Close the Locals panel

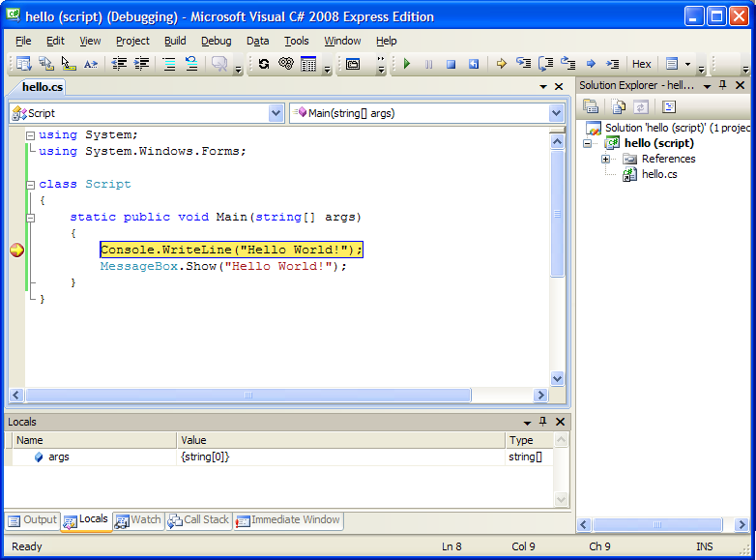pos(560,422)
